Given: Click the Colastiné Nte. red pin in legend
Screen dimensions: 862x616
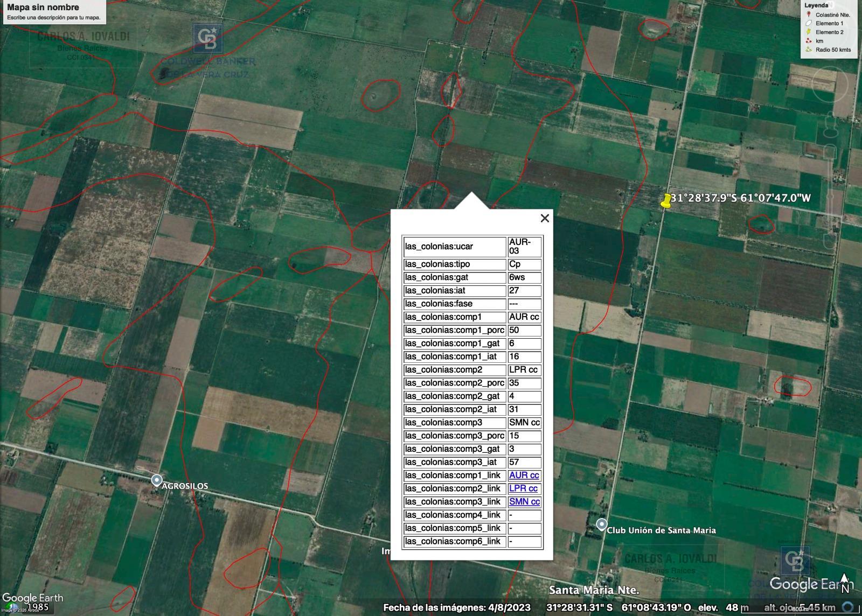Looking at the screenshot, I should click(809, 15).
